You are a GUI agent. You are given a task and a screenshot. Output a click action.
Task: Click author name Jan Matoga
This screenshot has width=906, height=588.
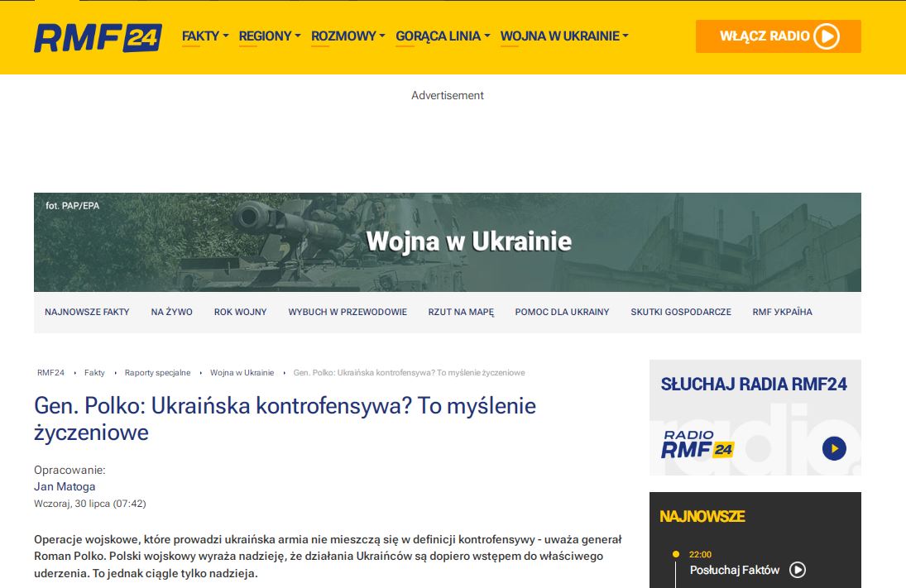(x=65, y=486)
